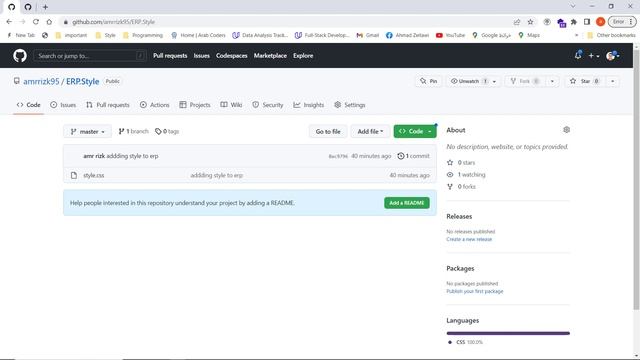Select the Code tab
The width and height of the screenshot is (640, 360).
click(x=29, y=105)
